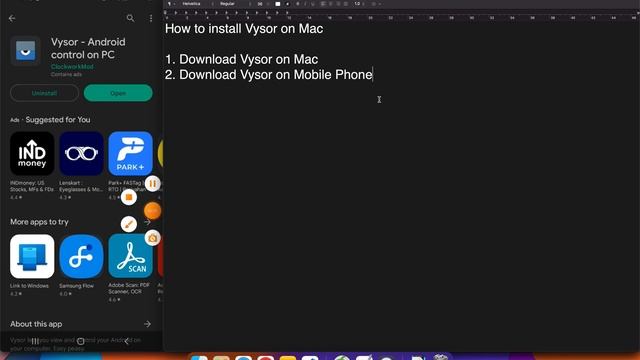
Task: Click the About this app heading
Action: point(36,324)
